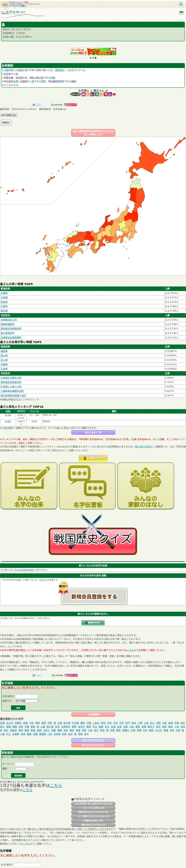
Task: Follow the 問い合わせ窓口 link
Action: click(x=143, y=446)
